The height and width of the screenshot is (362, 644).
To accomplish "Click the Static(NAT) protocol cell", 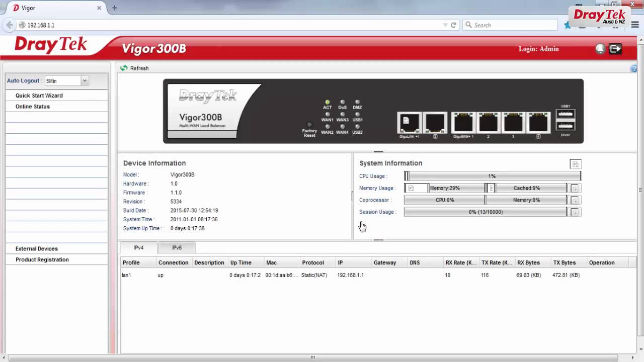I will click(x=314, y=275).
